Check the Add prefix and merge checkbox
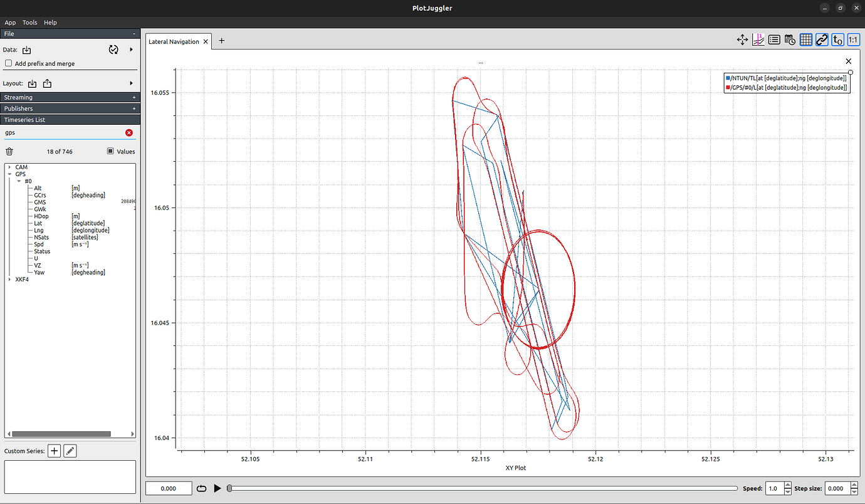865x504 pixels. [x=8, y=63]
